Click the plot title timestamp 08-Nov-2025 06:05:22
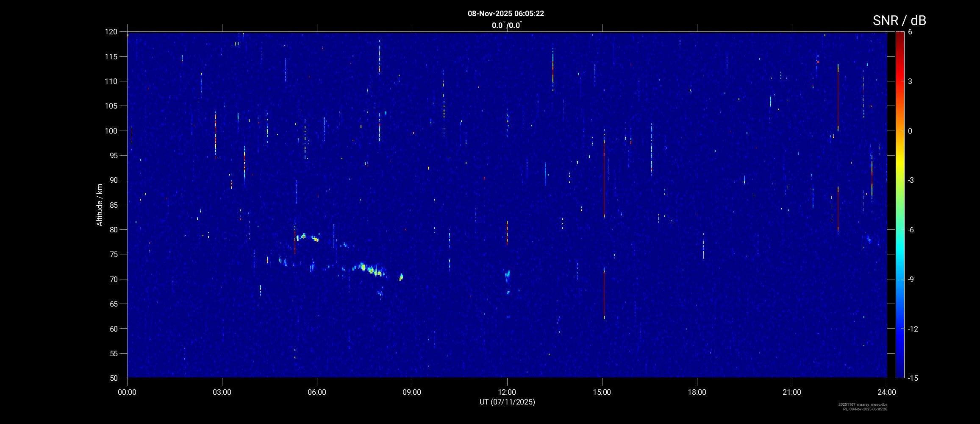Viewport: 980px width, 424px height. pyautogui.click(x=505, y=14)
